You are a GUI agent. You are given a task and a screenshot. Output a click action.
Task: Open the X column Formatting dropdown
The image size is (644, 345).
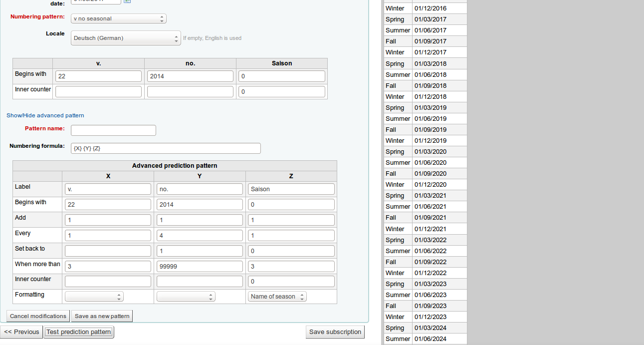tap(94, 297)
